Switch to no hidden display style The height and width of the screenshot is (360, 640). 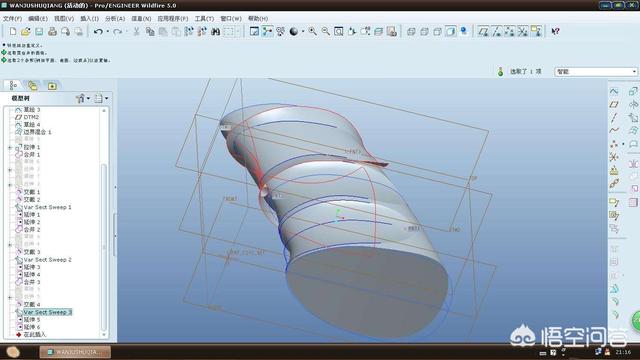tap(438, 31)
